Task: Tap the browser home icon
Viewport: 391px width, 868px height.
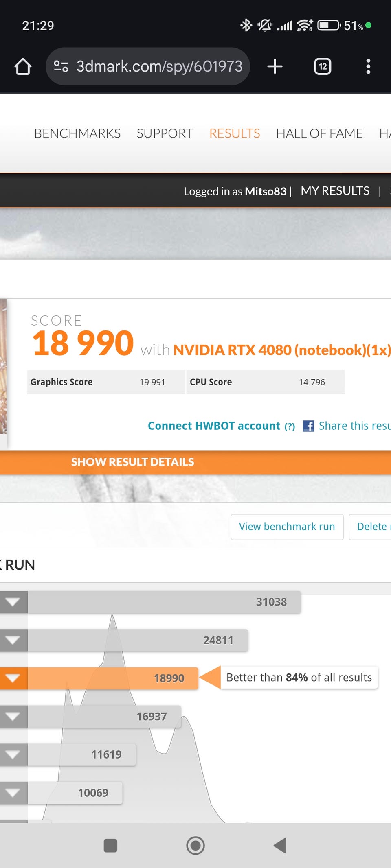Action: tap(23, 67)
